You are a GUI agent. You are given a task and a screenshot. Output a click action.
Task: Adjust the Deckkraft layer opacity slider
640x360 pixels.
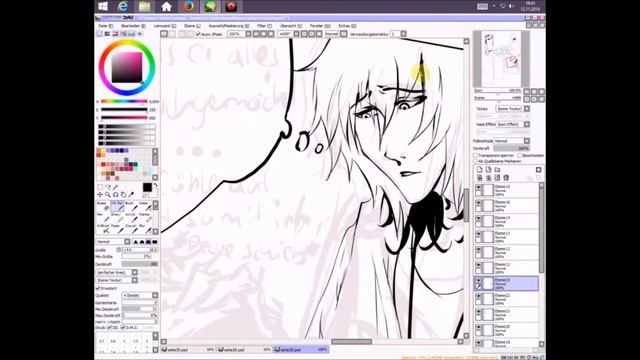511,148
